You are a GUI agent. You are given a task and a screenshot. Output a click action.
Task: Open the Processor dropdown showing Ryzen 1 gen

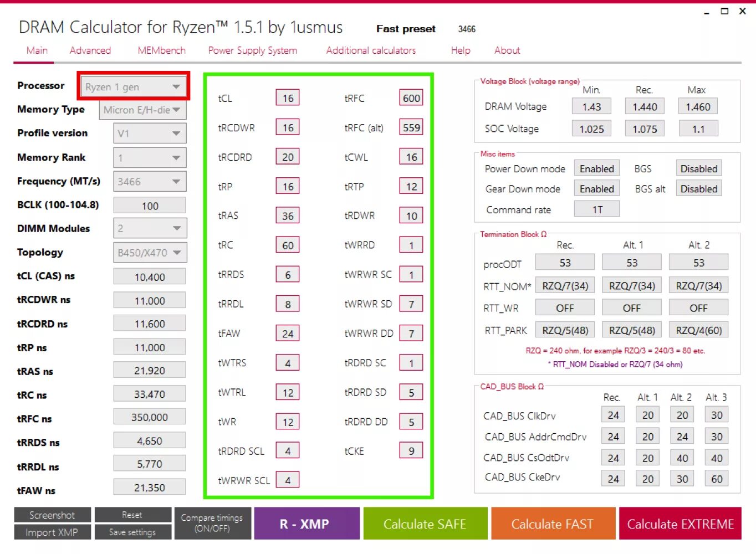133,86
